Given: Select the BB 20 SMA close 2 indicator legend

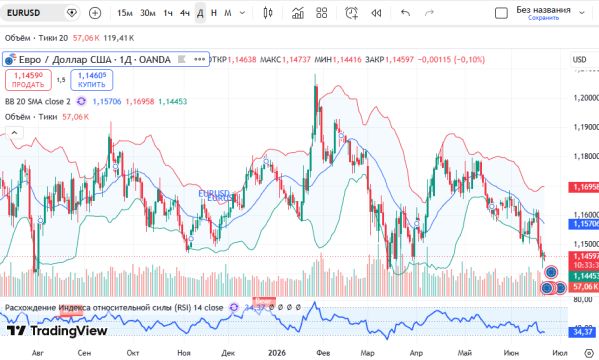Looking at the screenshot, I should pos(38,102).
